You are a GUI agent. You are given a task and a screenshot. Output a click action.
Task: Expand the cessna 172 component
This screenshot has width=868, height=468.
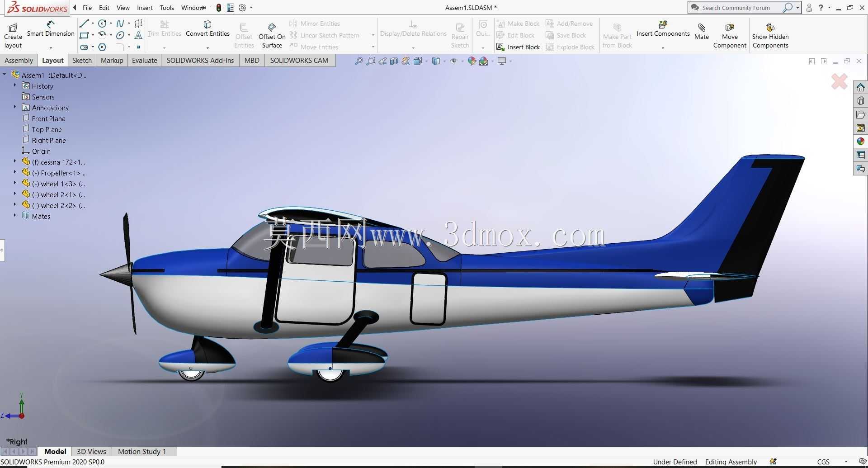pyautogui.click(x=15, y=161)
